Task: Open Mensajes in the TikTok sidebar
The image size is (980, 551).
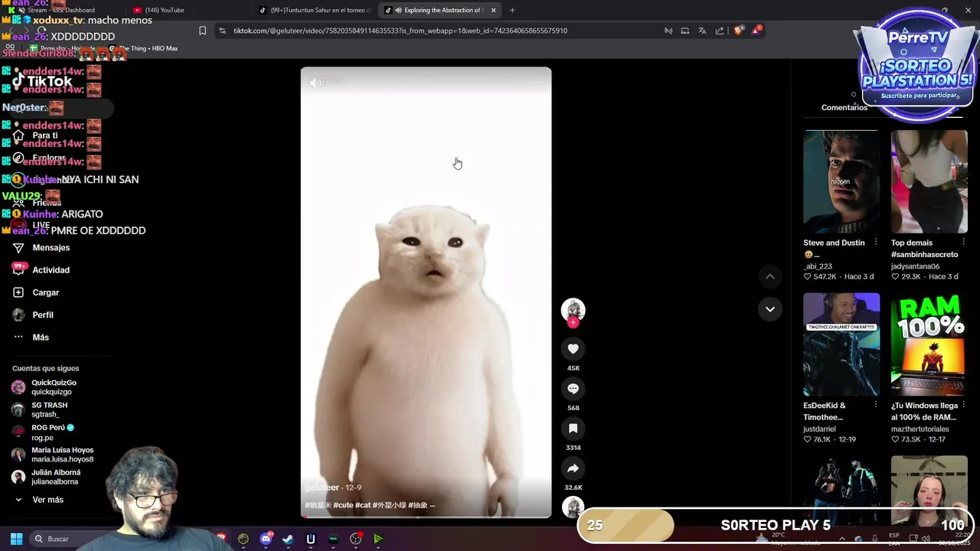Action: (x=51, y=248)
